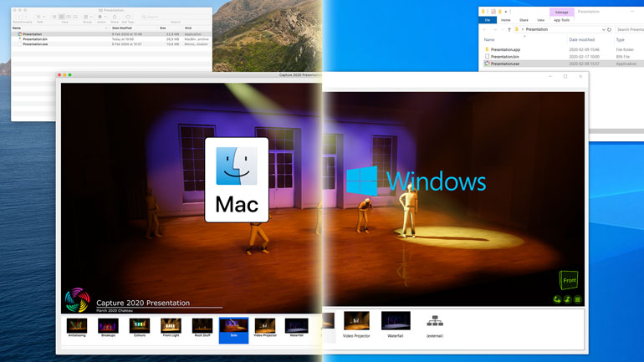Click Finder Add Tags button
Screen dimensions: 644x362
pyautogui.click(x=128, y=17)
